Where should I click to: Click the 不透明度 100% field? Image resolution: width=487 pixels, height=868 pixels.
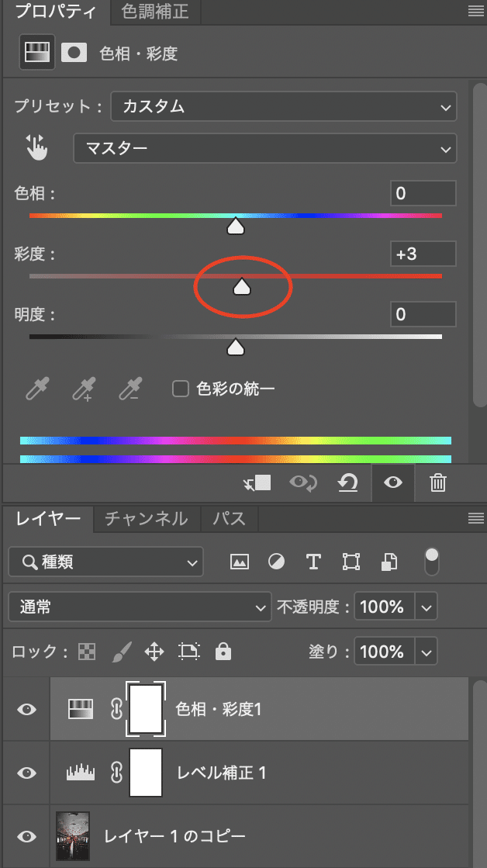(x=385, y=607)
